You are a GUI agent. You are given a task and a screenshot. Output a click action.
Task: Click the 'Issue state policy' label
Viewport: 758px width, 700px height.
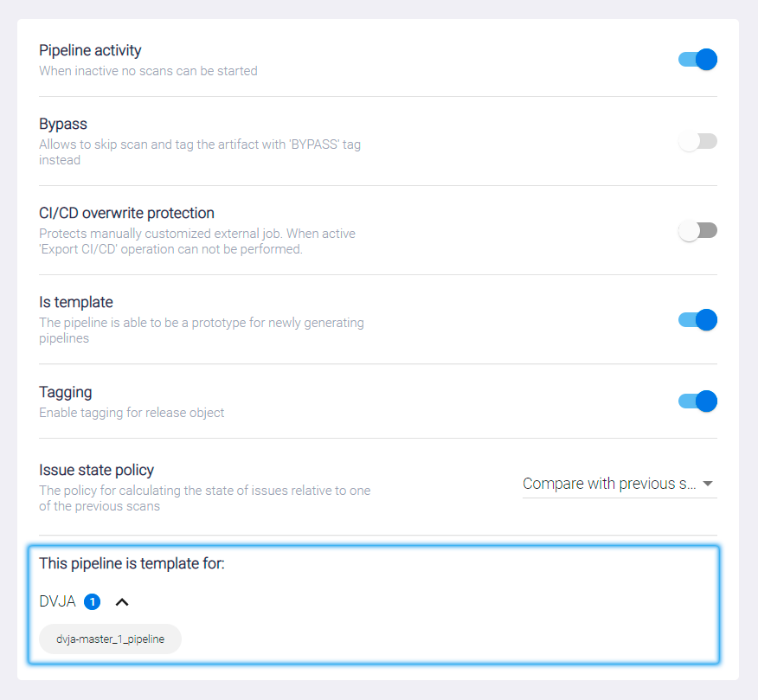tap(96, 470)
